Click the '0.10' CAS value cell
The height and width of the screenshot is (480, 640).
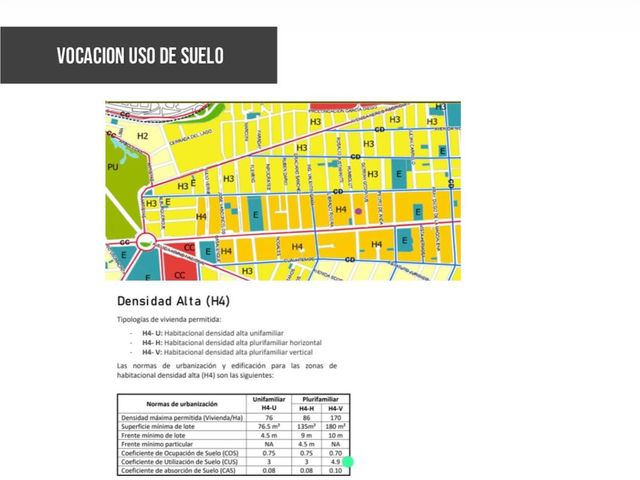pyautogui.click(x=336, y=471)
